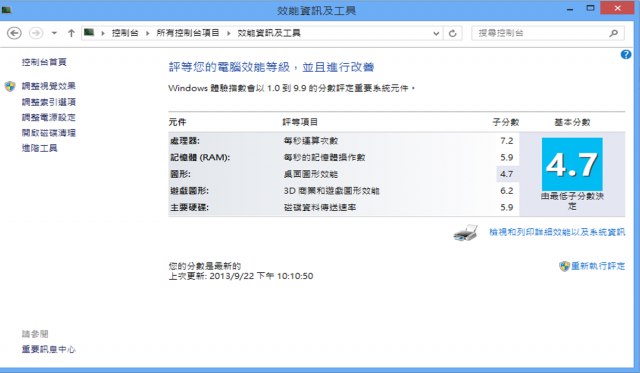The image size is (640, 373).
Task: Click the 元件 column header
Action: click(178, 122)
